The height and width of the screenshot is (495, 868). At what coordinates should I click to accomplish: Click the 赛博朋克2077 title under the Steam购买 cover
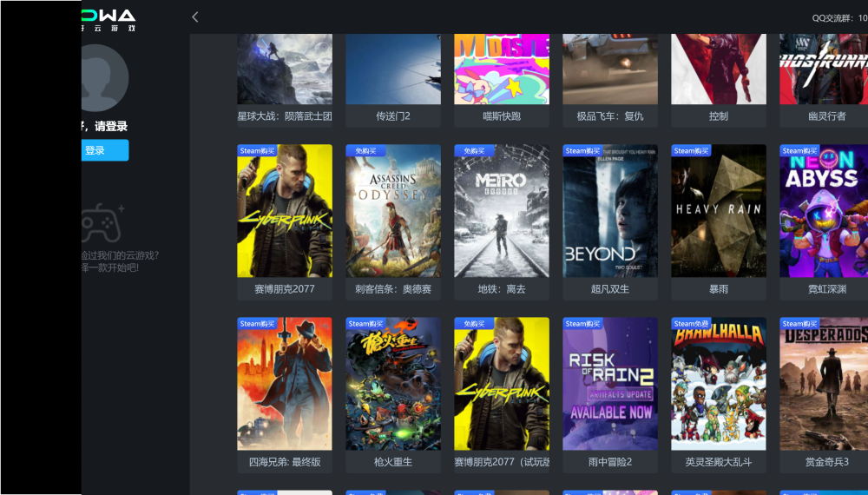click(x=285, y=289)
